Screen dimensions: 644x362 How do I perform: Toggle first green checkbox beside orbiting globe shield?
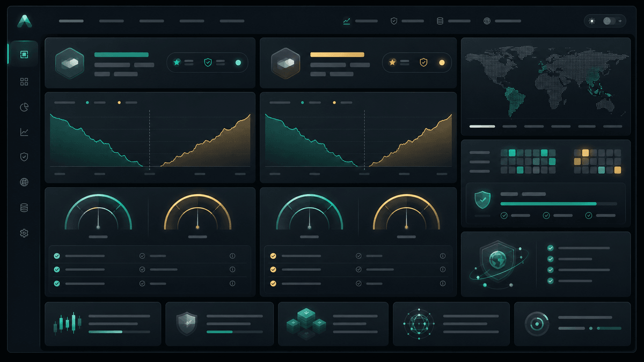pos(550,248)
